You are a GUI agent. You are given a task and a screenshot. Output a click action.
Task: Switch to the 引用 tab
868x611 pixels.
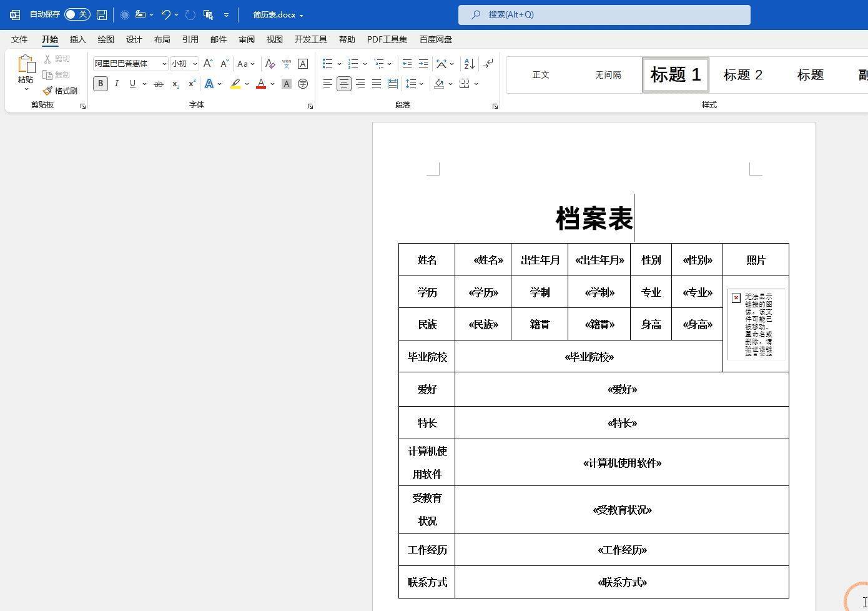[190, 39]
